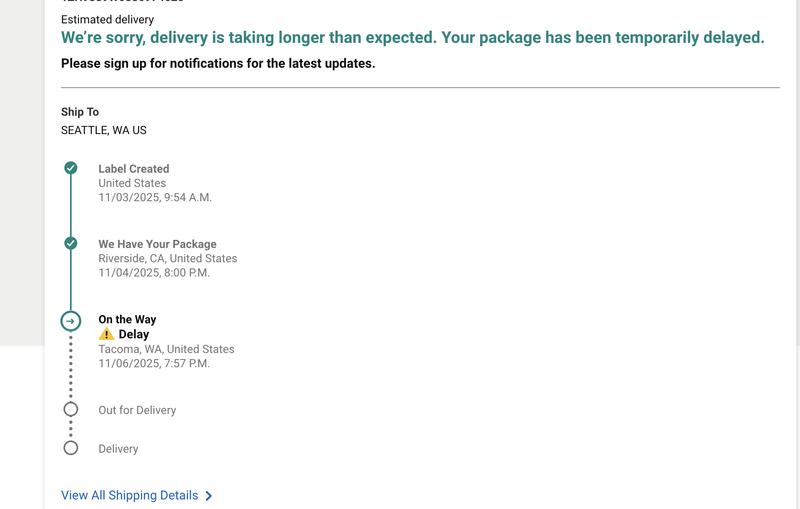Click the delivery delayed apology headline
The image size is (800, 509).
412,38
